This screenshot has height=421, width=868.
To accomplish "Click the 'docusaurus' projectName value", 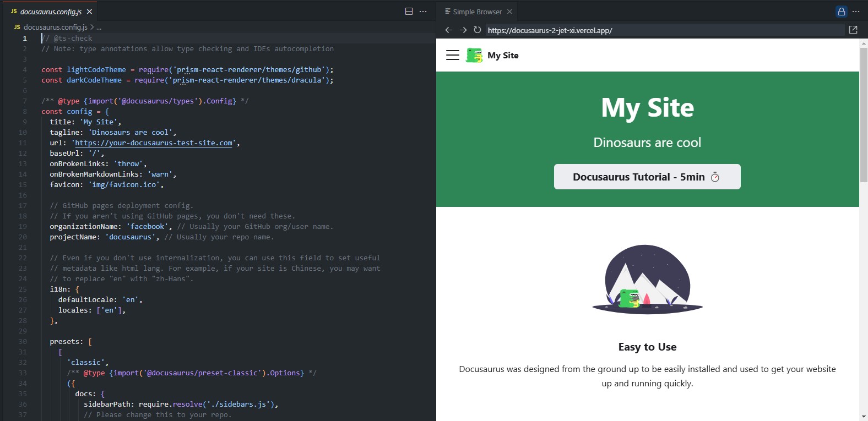I will [131, 237].
